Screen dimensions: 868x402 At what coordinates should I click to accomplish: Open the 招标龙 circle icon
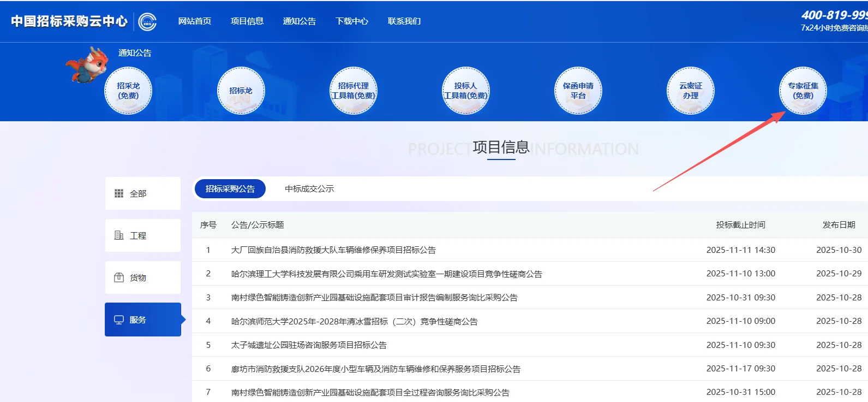coord(241,91)
